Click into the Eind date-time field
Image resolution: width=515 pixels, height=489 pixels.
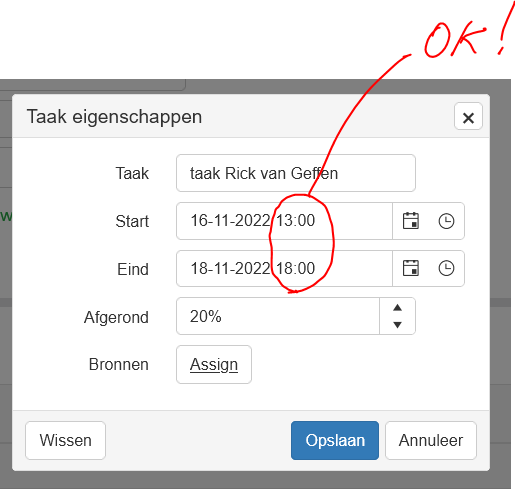284,268
